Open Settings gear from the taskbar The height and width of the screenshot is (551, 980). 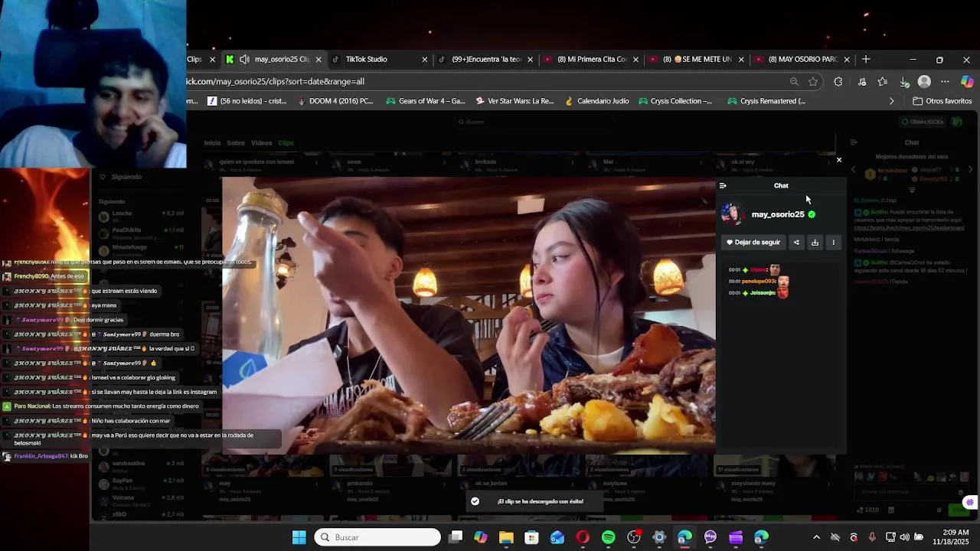tap(659, 537)
